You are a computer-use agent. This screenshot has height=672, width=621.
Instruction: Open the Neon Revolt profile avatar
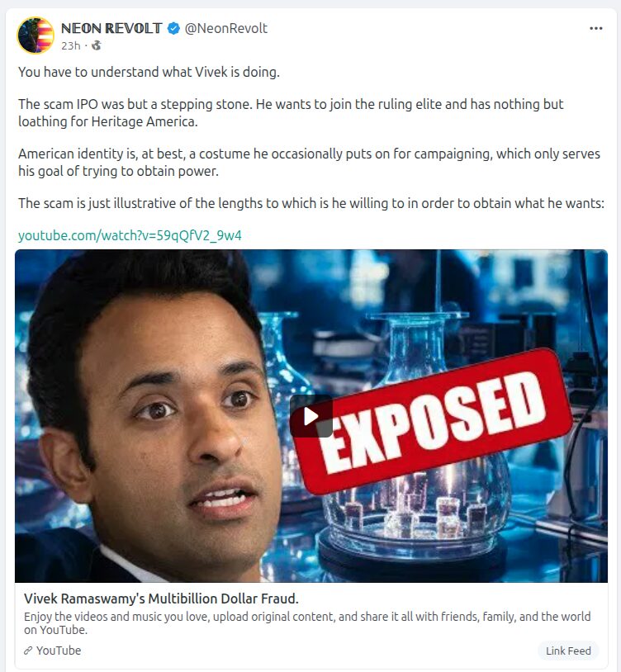tap(36, 35)
